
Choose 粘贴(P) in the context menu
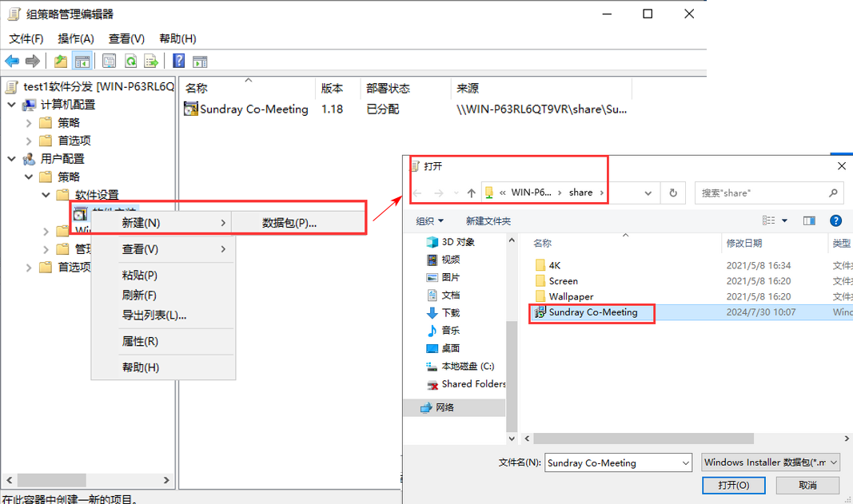point(161,275)
